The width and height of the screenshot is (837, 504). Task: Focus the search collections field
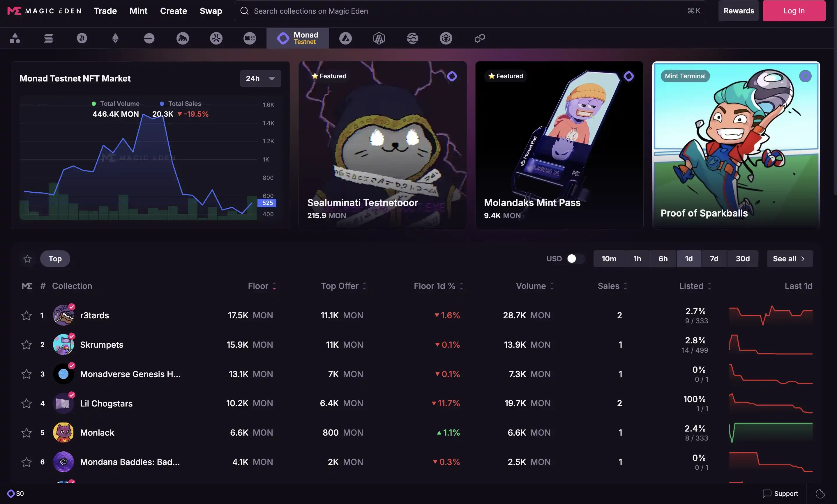pos(469,11)
